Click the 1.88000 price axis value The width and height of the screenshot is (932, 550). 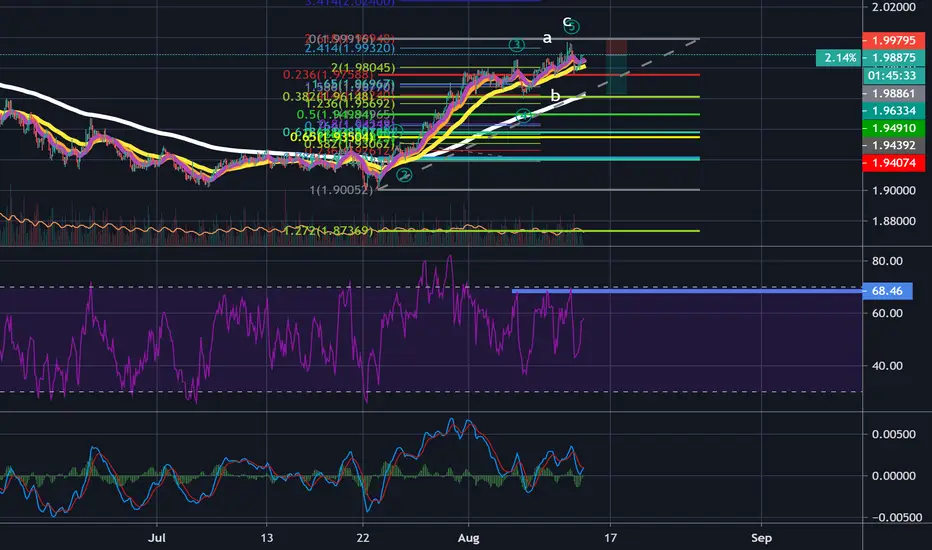893,221
